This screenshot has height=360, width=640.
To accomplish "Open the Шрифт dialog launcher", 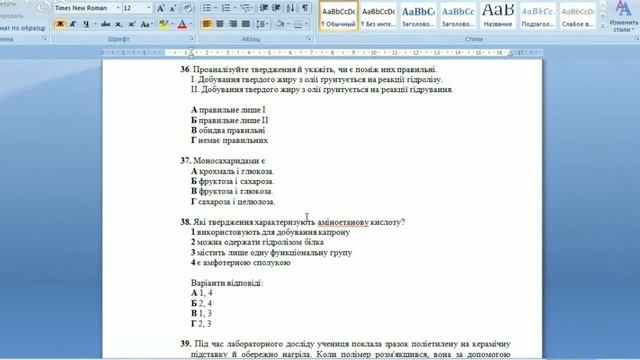I will (x=191, y=39).
